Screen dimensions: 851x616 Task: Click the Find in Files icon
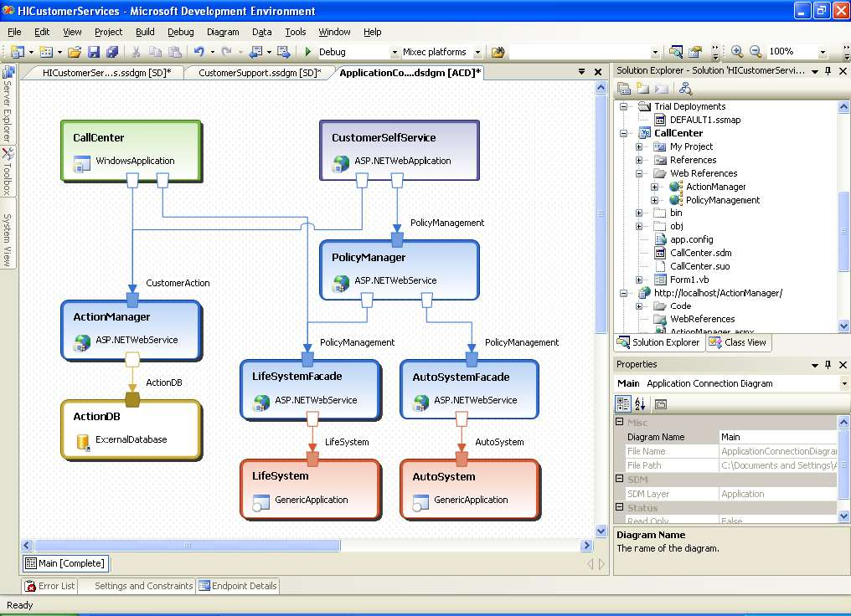click(498, 52)
